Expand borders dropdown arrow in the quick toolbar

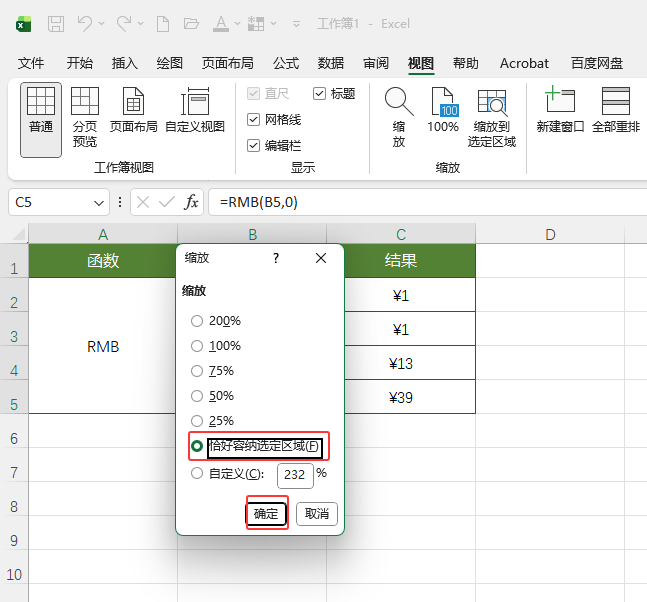click(273, 24)
